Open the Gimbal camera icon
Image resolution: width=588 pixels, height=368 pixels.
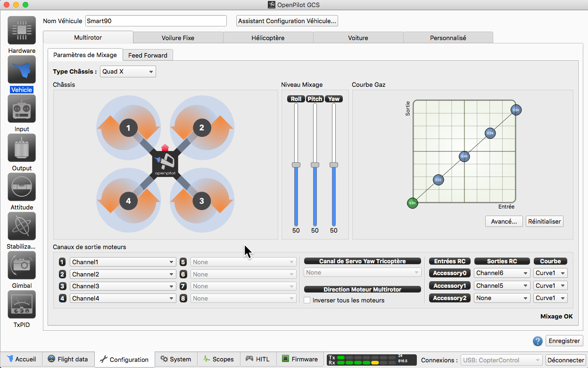(x=22, y=266)
